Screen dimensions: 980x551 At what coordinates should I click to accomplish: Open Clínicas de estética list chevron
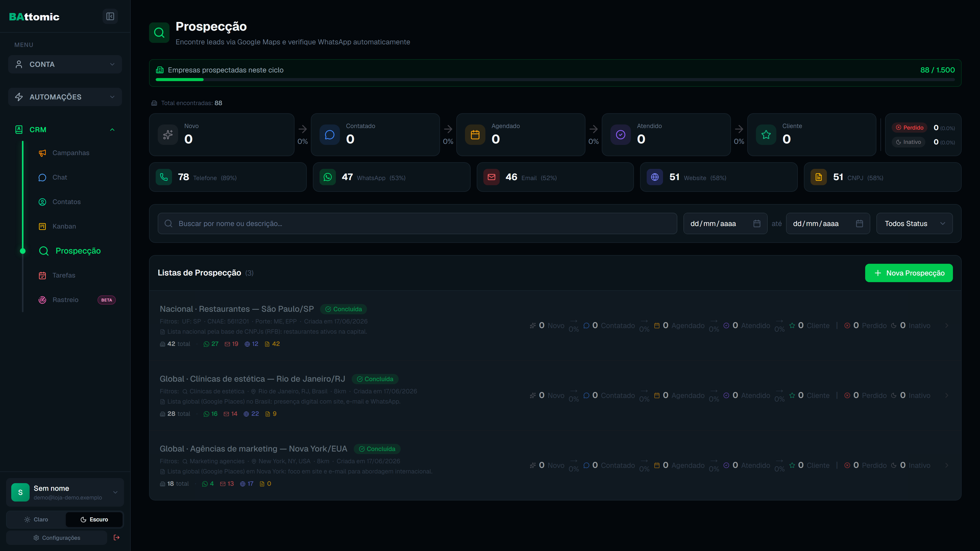coord(947,395)
